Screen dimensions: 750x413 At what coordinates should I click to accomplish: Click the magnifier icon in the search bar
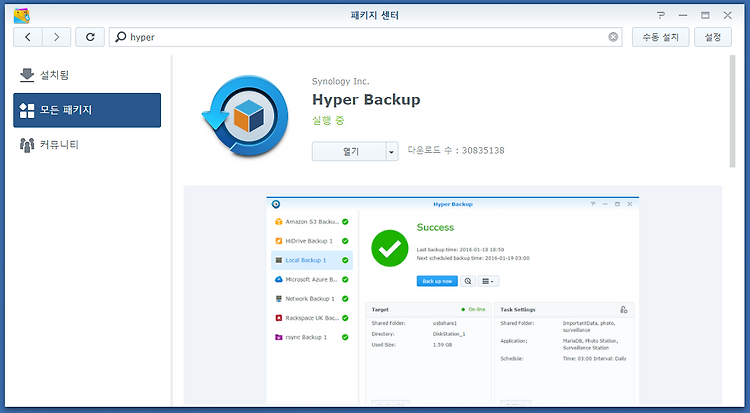pos(121,37)
